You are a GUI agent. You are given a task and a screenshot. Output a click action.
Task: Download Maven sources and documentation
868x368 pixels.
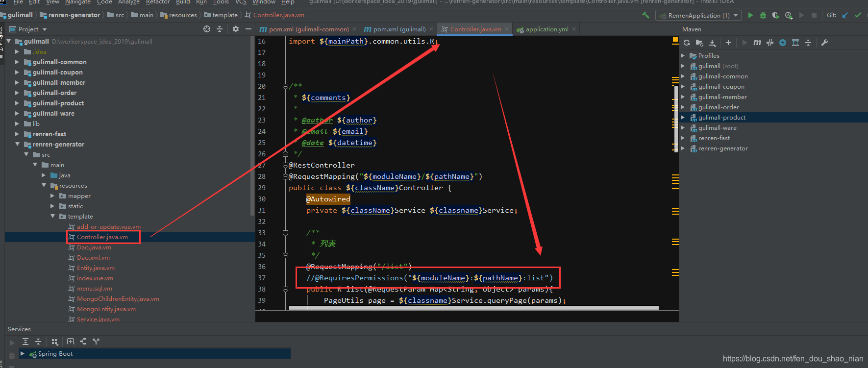713,43
